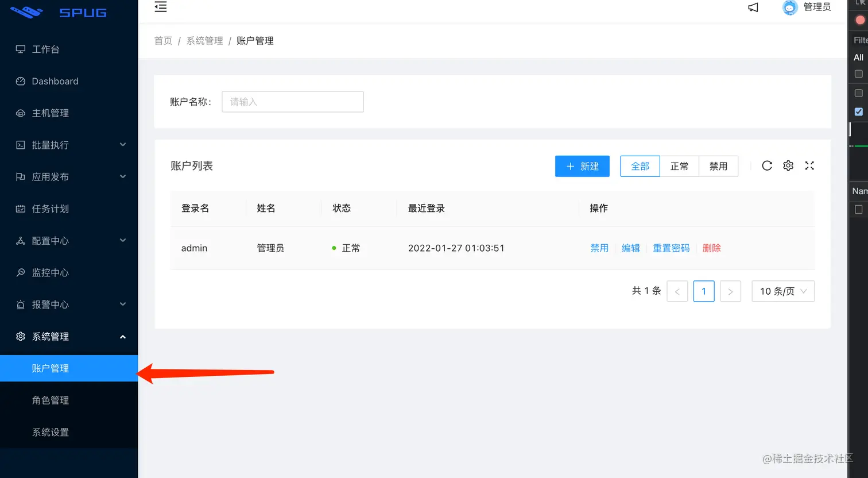Click the admin login name cell
Viewport: 868px width, 478px height.
point(195,248)
